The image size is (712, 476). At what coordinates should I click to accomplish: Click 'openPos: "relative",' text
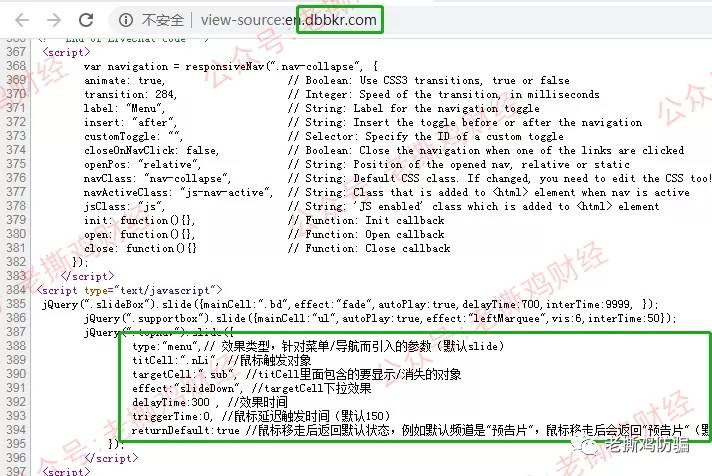[x=142, y=164]
